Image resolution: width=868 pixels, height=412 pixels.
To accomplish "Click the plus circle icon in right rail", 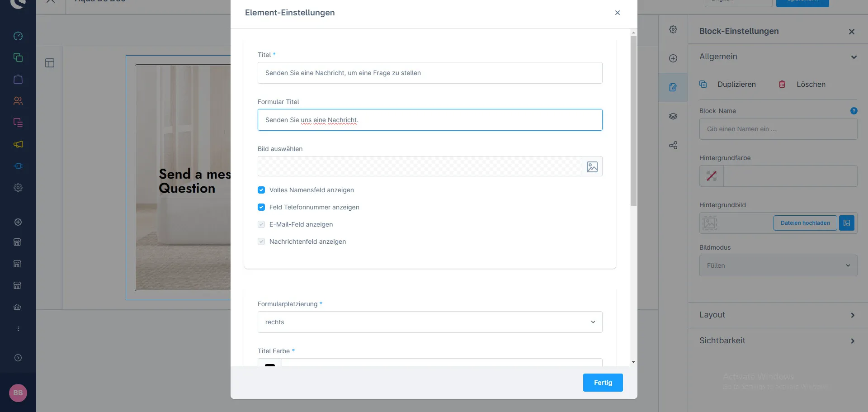I will click(673, 58).
